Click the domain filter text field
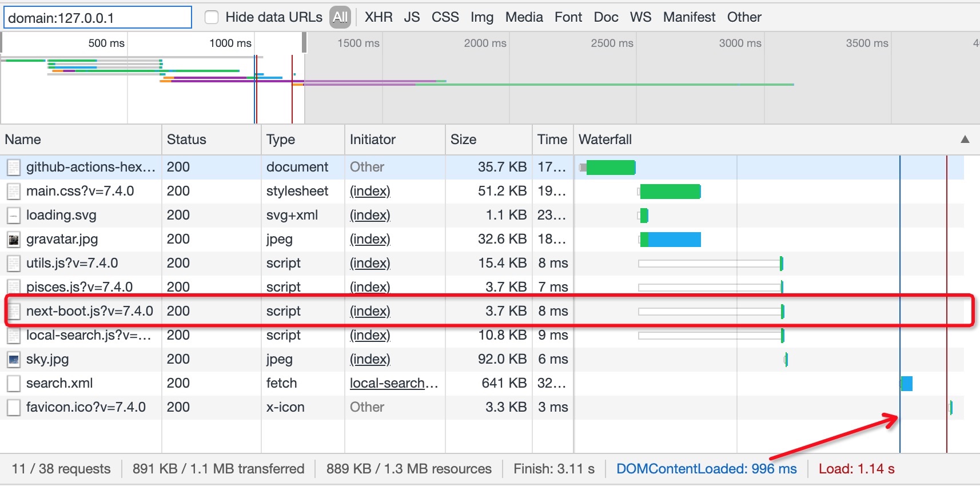The width and height of the screenshot is (980, 486). point(97,18)
